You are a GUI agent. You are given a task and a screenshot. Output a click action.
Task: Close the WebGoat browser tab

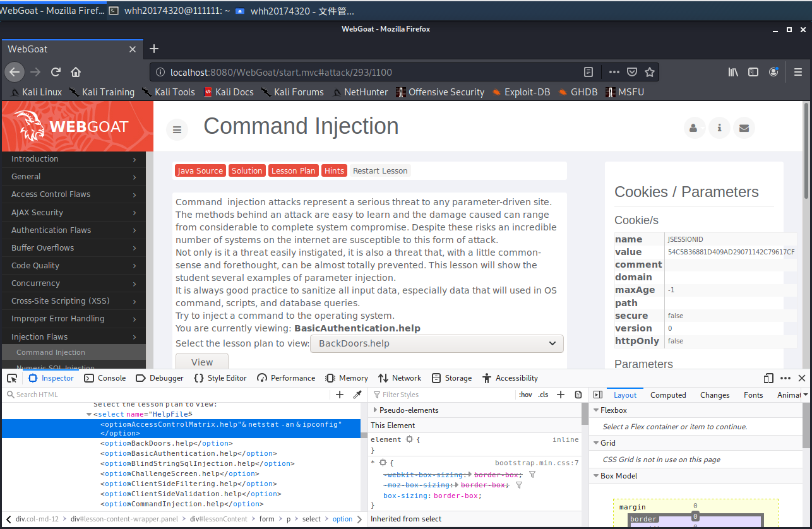coord(133,49)
